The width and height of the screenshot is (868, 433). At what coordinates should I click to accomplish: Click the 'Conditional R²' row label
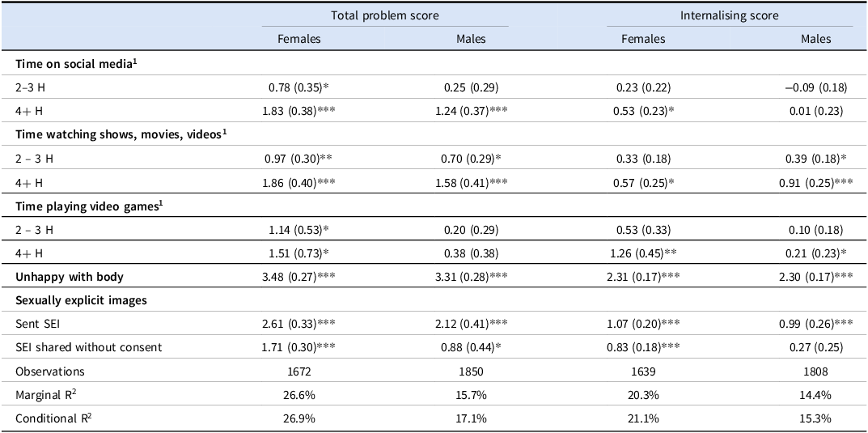click(x=49, y=419)
